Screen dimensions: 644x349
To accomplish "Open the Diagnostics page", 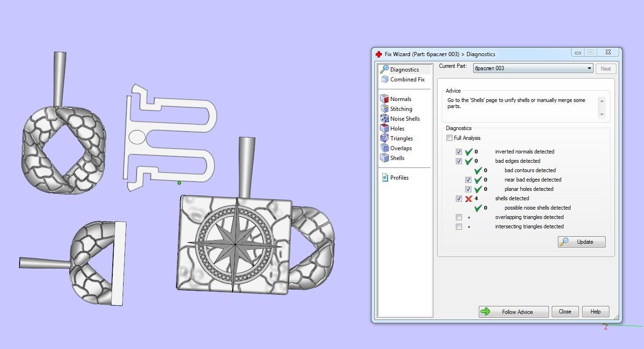I will pyautogui.click(x=404, y=69).
